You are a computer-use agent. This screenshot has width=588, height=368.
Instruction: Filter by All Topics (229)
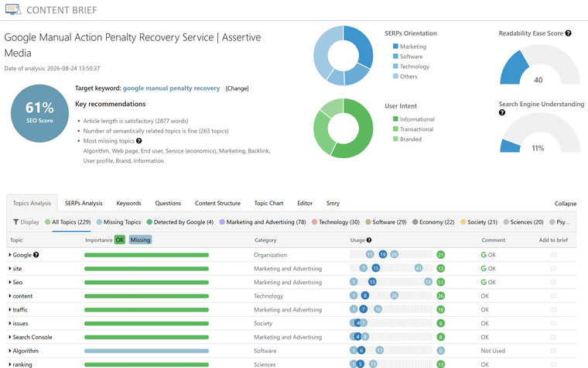(68, 222)
